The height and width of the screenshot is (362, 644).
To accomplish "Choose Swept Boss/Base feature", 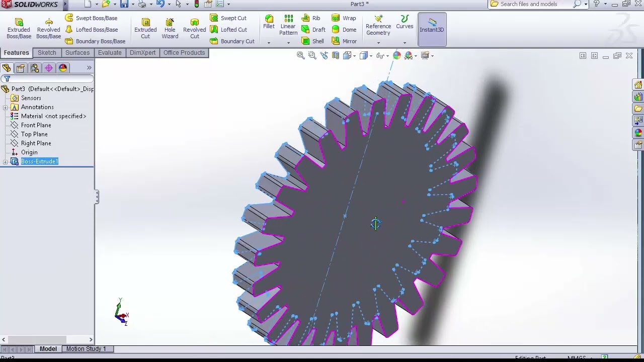I will (x=91, y=18).
